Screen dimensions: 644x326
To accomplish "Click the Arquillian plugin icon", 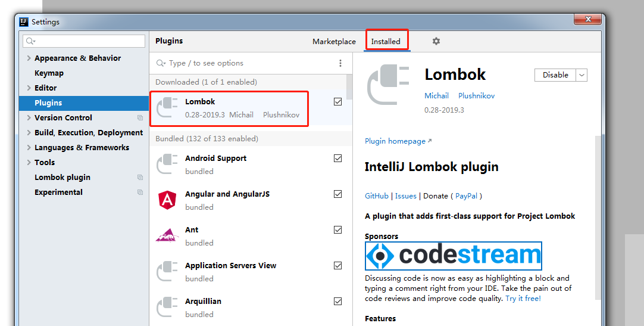I will (x=167, y=308).
